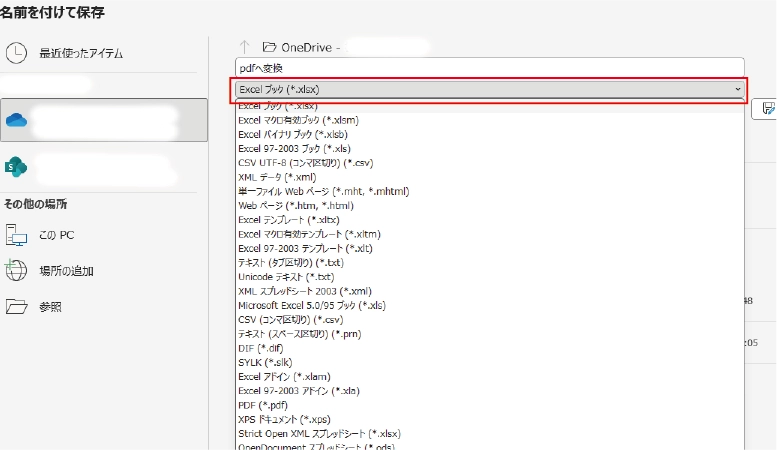Select 参照 to browse folders

[x=51, y=307]
